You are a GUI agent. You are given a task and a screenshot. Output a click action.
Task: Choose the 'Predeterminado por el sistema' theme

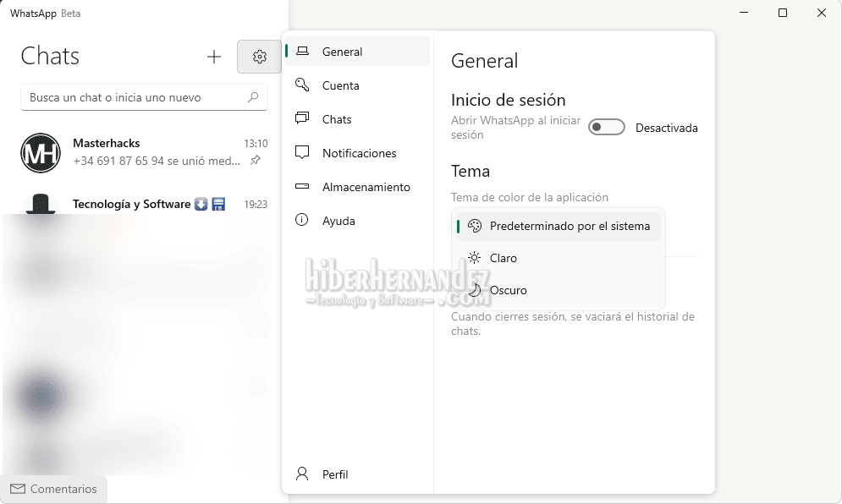[558, 226]
